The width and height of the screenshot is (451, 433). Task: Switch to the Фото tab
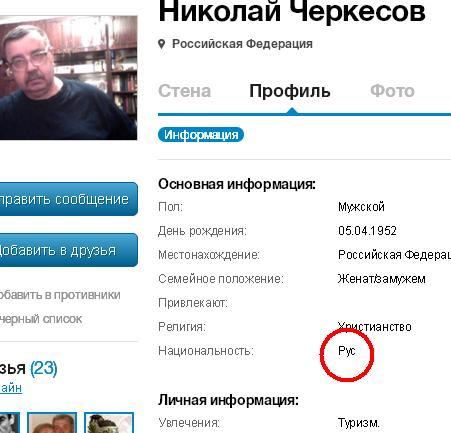click(392, 91)
